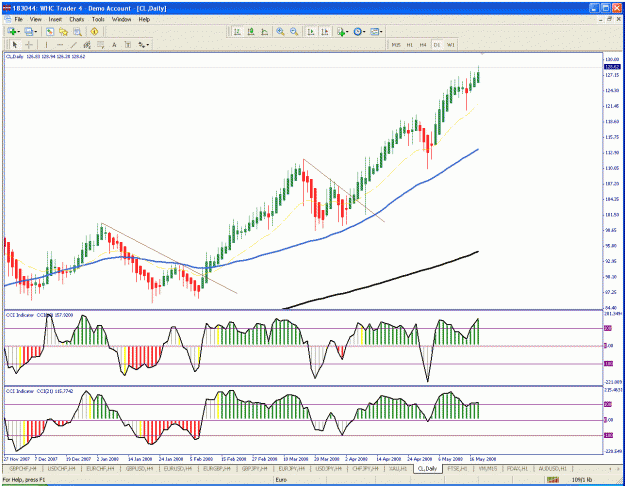Select the vertical line drawing tool

click(46, 45)
